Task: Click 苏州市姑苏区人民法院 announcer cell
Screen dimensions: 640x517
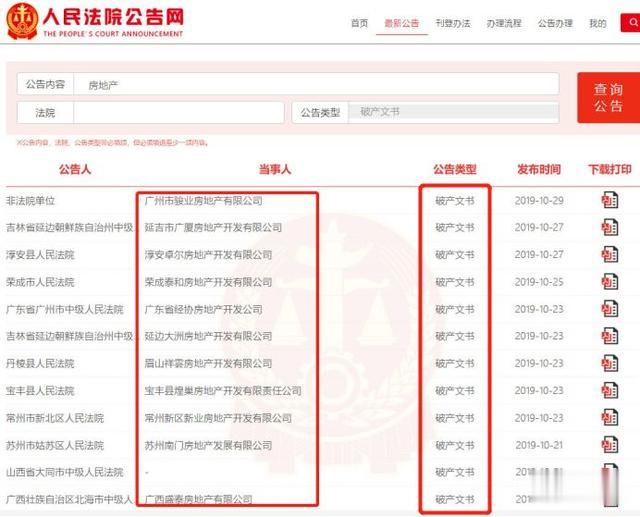Action: coord(55,445)
